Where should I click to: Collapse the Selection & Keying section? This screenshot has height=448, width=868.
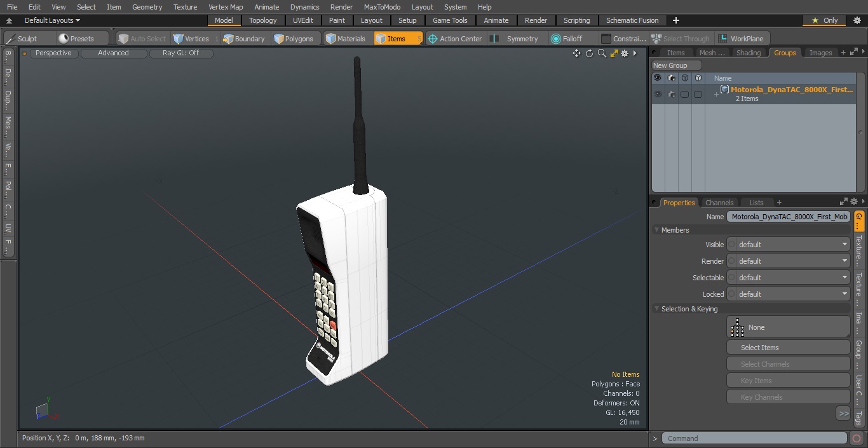(x=656, y=309)
